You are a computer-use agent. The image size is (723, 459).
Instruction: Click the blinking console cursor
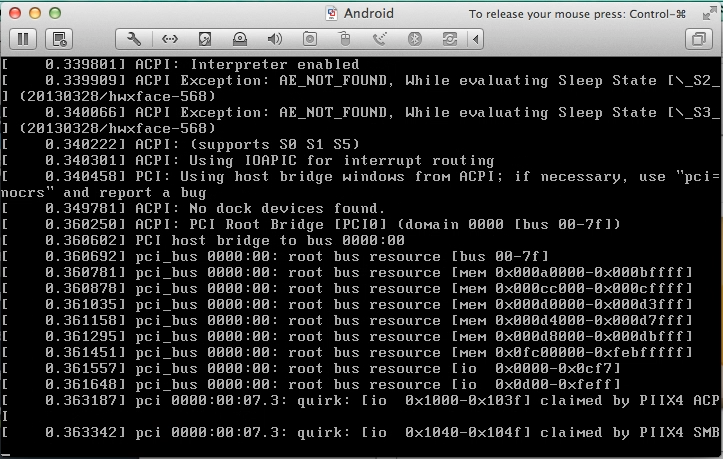pos(6,454)
